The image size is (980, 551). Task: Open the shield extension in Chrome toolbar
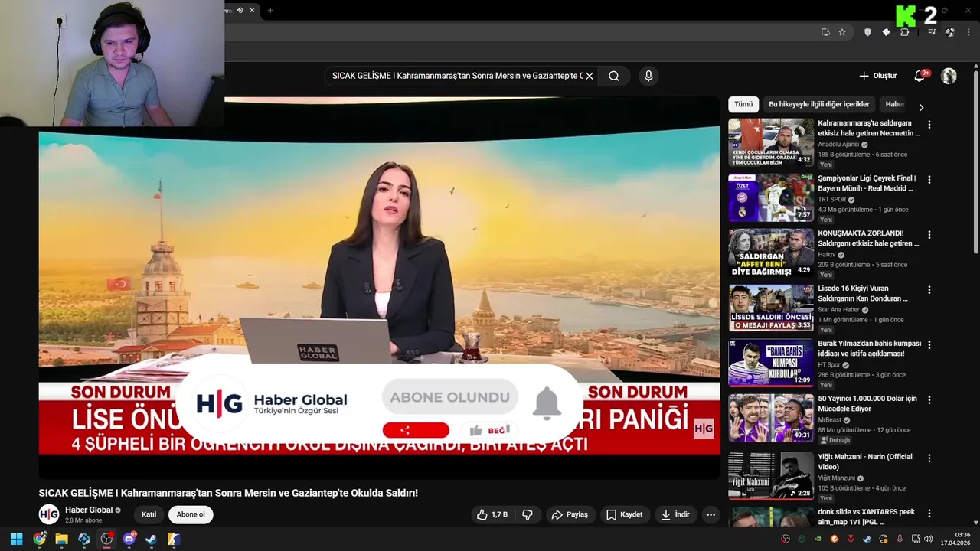[x=867, y=32]
